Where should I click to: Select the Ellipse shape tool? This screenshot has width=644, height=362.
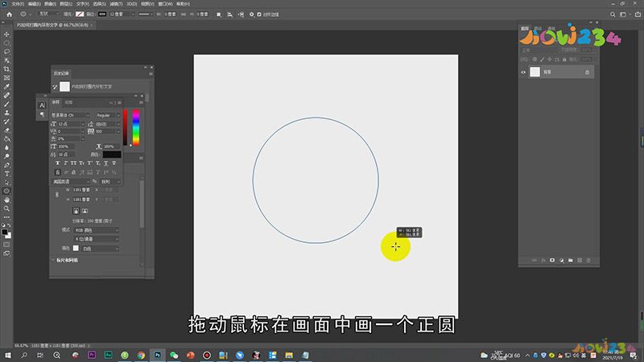[6, 191]
